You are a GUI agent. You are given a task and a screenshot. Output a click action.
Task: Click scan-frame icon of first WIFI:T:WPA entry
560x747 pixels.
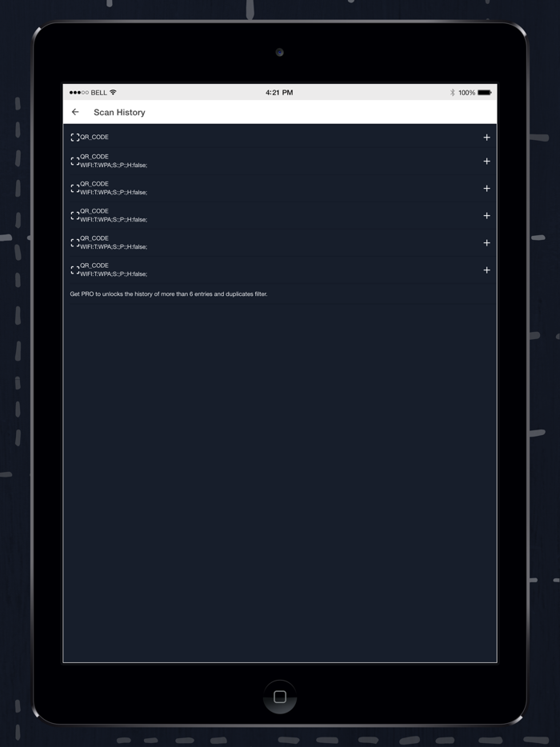coord(75,161)
